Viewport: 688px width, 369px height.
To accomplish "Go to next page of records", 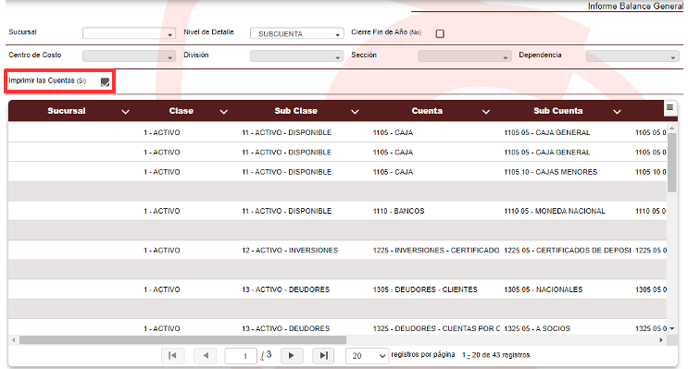I will (291, 355).
